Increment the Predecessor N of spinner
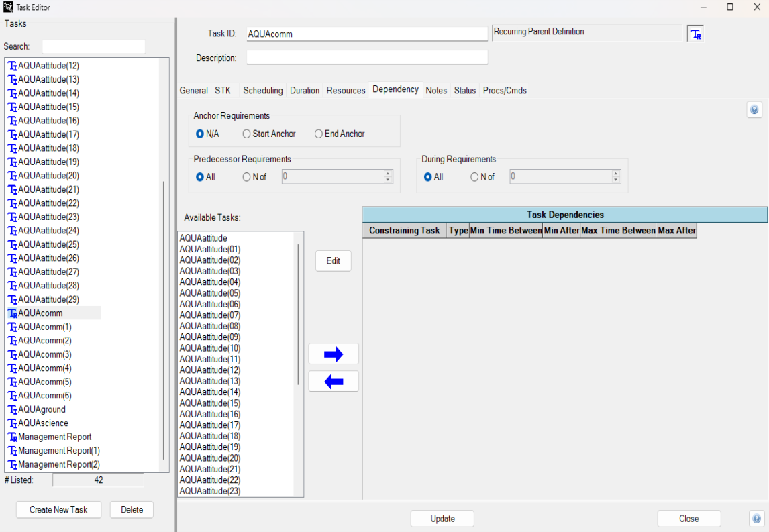Screen dimensions: 769x532 388,174
